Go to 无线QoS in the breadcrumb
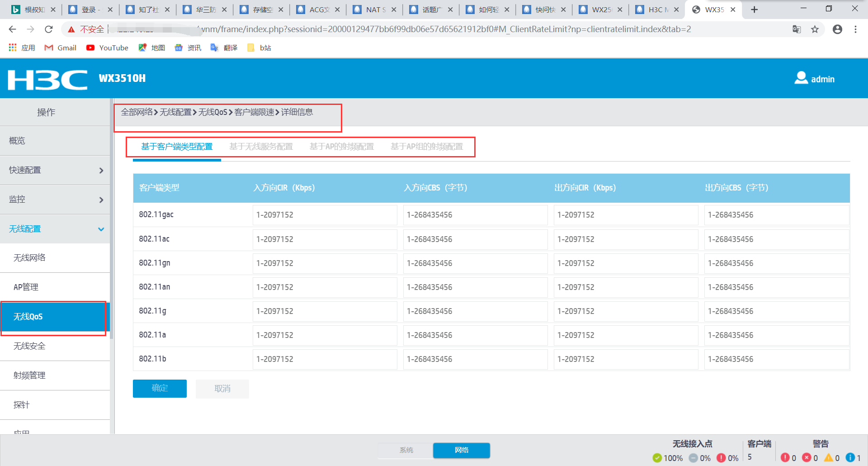 point(213,112)
